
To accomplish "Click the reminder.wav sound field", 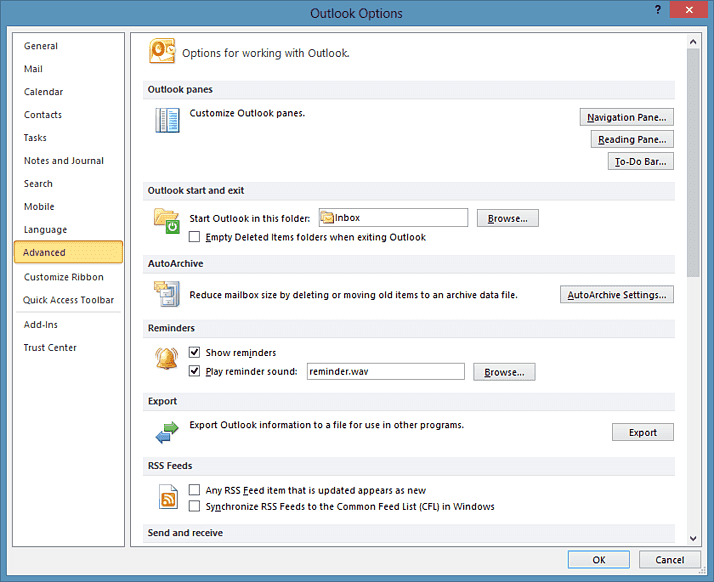I will click(386, 371).
